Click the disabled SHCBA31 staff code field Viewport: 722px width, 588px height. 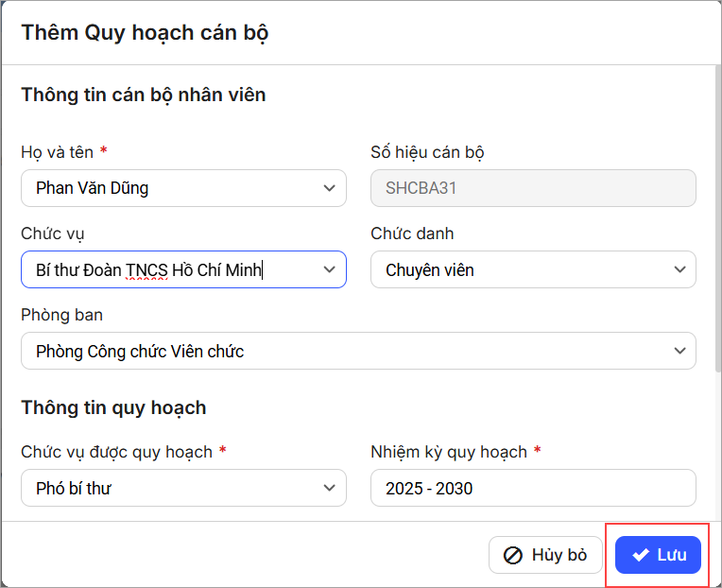pos(533,188)
